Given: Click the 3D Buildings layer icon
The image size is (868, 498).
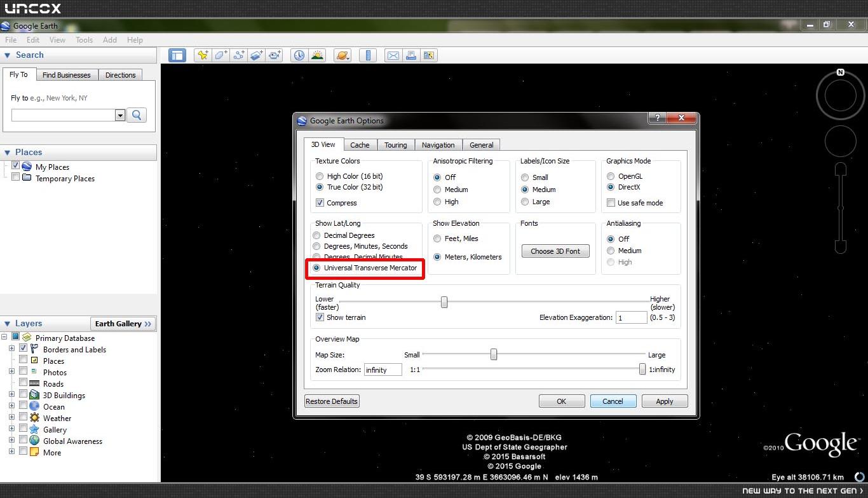Looking at the screenshot, I should point(34,395).
